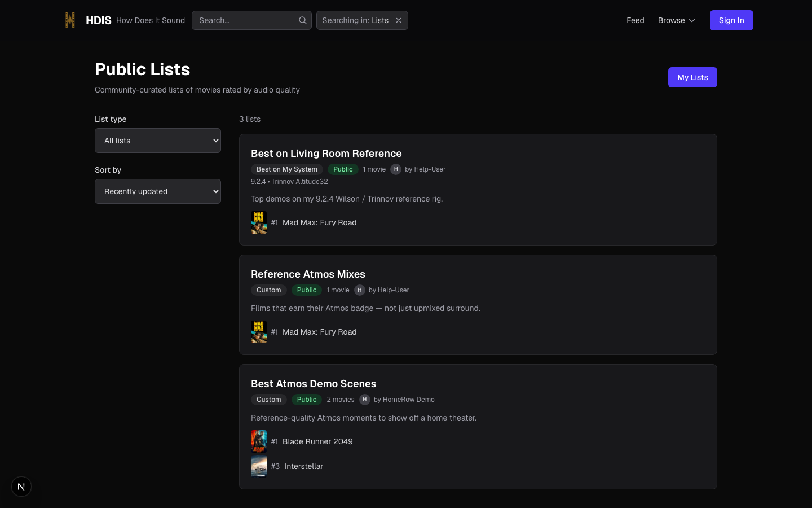The width and height of the screenshot is (812, 508).
Task: Click the HDIS logo icon
Action: point(70,20)
